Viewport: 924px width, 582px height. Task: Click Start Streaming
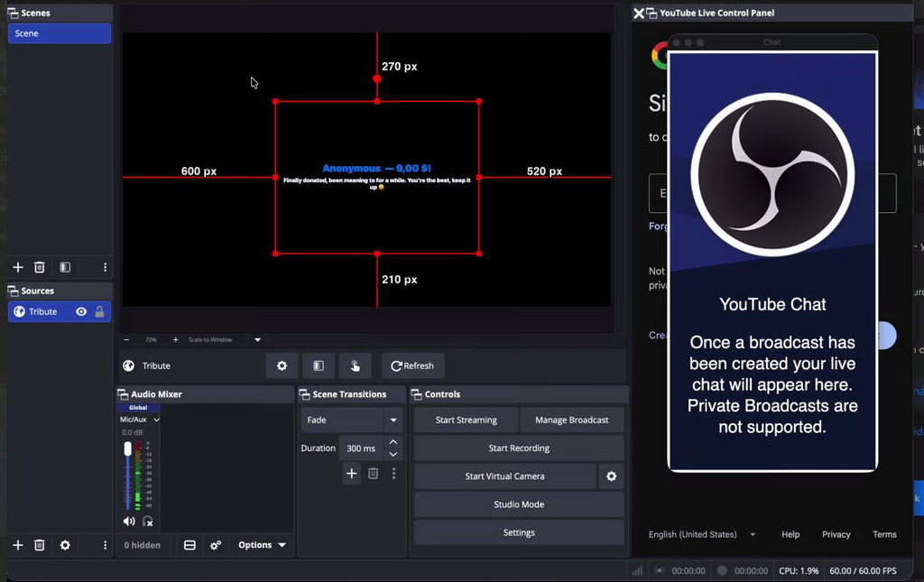point(467,420)
